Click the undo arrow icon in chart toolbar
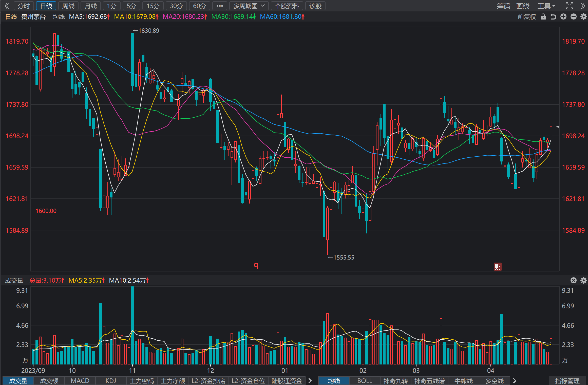 553,17
